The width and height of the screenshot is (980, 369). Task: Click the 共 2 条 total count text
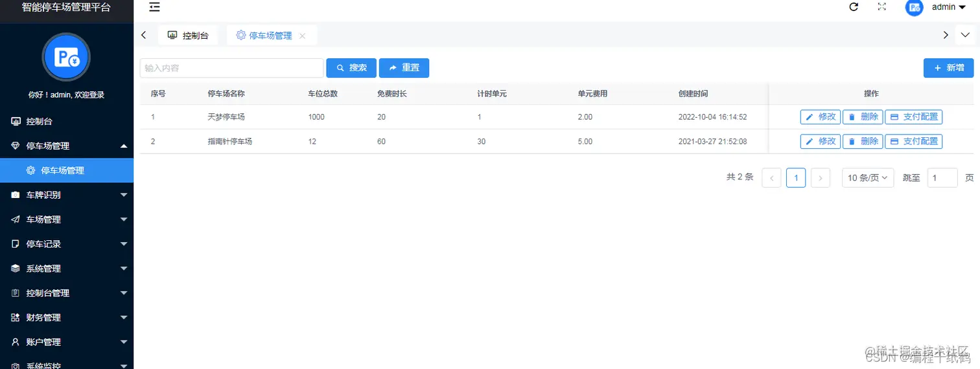pyautogui.click(x=740, y=177)
